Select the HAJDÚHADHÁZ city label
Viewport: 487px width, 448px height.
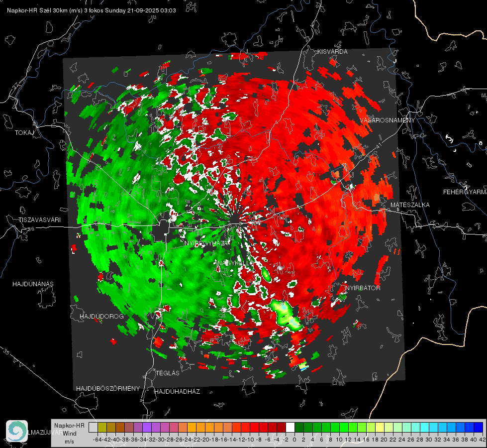coord(178,392)
